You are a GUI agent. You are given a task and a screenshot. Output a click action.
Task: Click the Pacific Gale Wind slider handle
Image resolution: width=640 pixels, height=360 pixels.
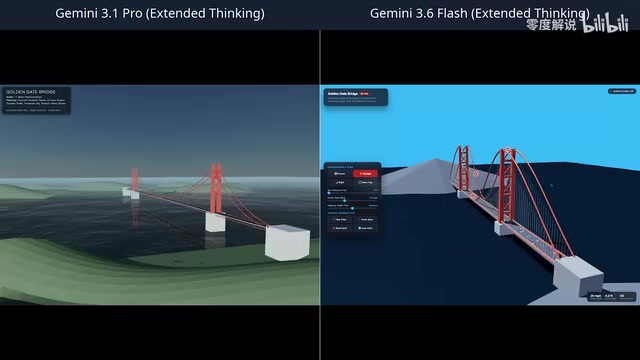344,200
